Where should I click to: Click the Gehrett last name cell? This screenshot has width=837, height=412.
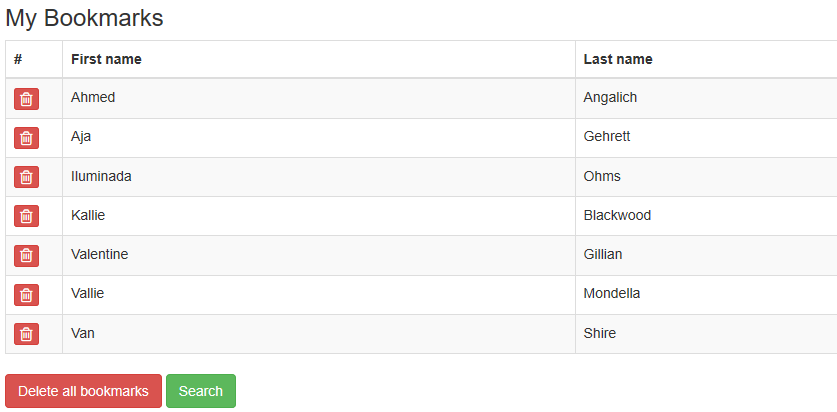pos(706,138)
